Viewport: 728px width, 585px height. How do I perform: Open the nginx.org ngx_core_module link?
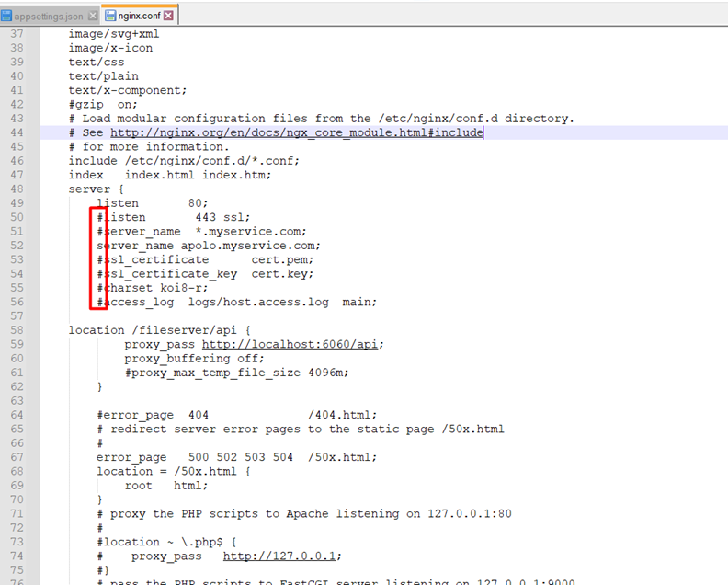[x=297, y=132]
